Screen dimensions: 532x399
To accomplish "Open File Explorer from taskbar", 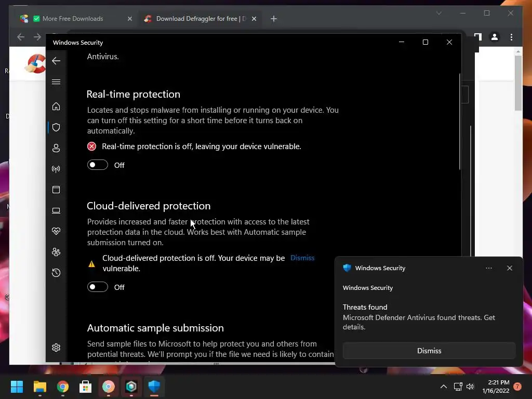I will coord(39,387).
